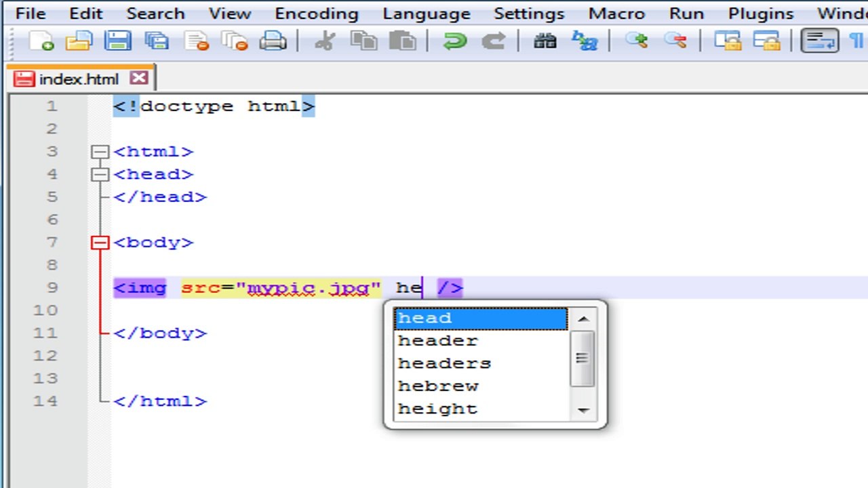Select the index.html tab
The image size is (868, 488).
79,79
